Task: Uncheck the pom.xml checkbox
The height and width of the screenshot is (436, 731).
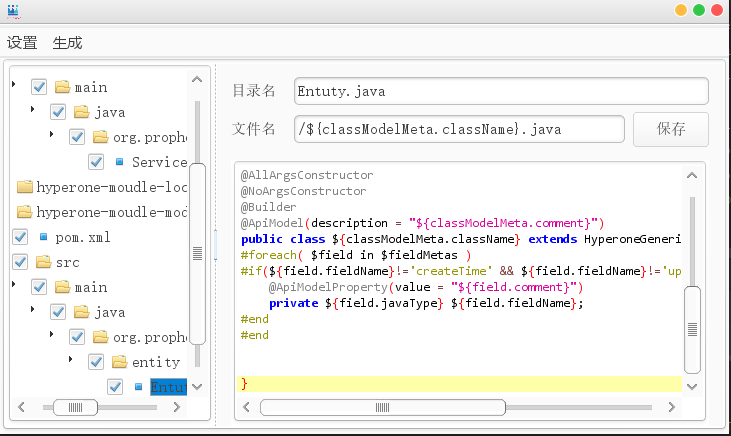Action: pyautogui.click(x=20, y=237)
